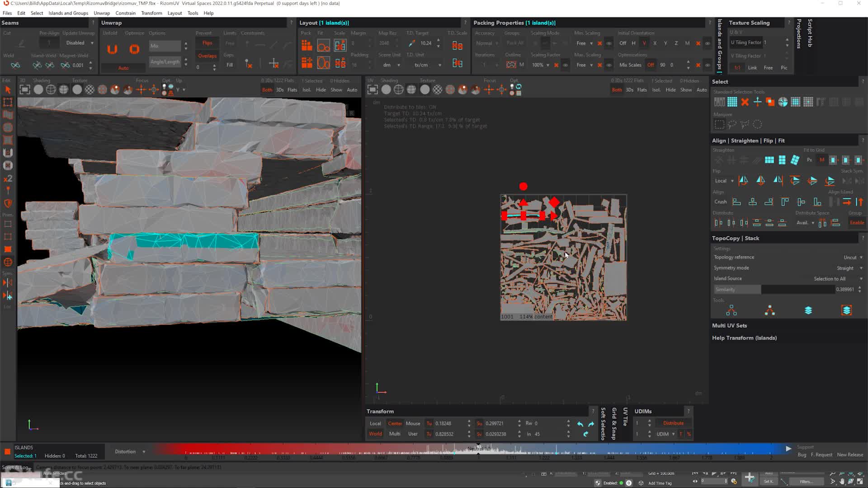Click the New Release support link
Screen dimensions: 868x488
[x=850, y=455]
